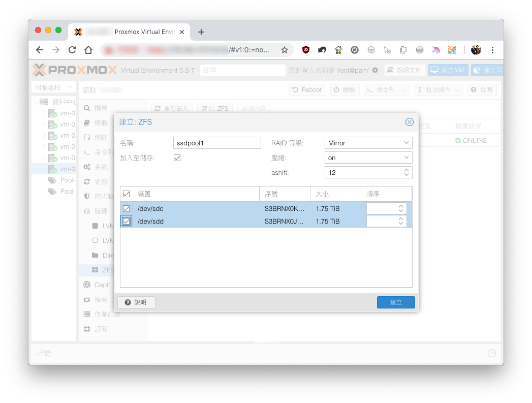Click serial S3BRNX0K… in the /dev/sdc row
Screen dimensions: 532x403
point(285,209)
